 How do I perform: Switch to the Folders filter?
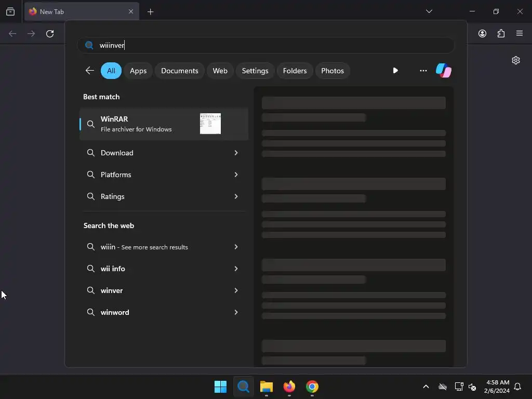tap(295, 71)
